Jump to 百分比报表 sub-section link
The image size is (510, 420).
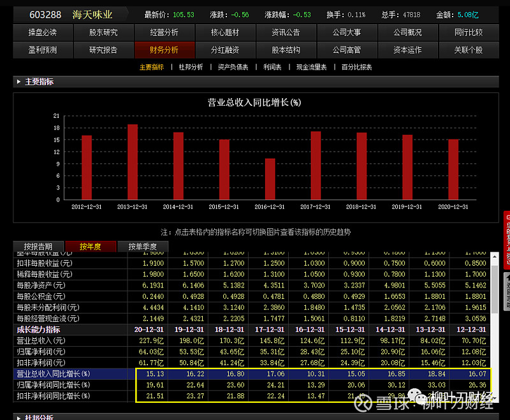[356, 68]
